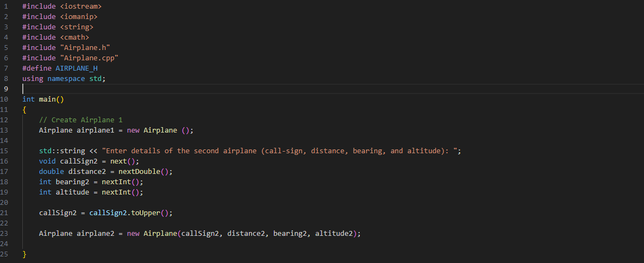This screenshot has width=644, height=263.
Task: Click 'altitude2' argument on line 23
Action: point(334,234)
